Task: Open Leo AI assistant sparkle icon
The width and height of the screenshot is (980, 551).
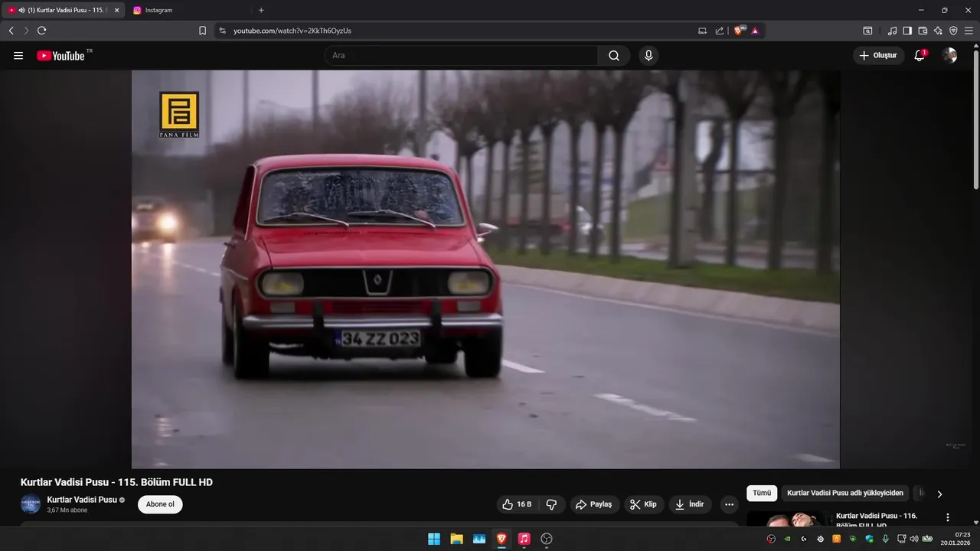Action: tap(938, 31)
